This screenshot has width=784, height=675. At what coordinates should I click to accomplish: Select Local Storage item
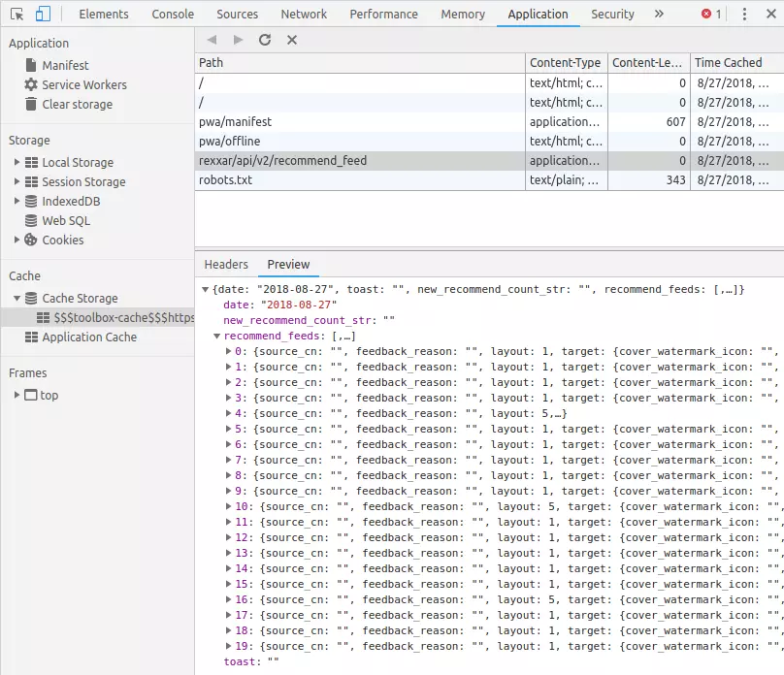(x=78, y=162)
